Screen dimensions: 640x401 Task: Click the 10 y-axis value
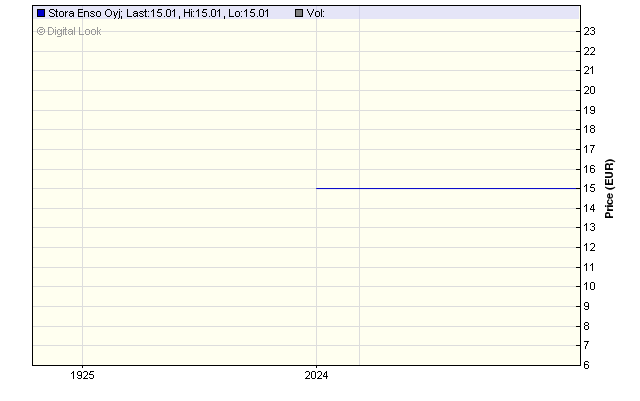[589, 286]
